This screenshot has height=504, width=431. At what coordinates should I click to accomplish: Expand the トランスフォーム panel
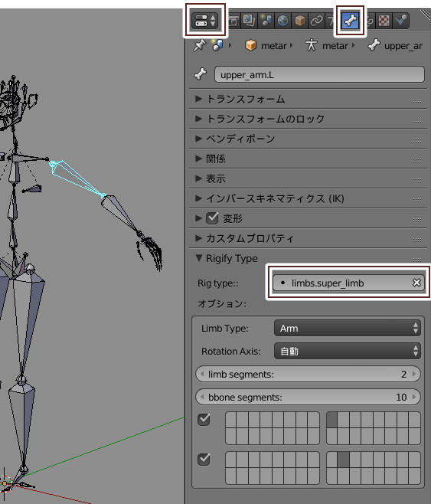click(308, 99)
